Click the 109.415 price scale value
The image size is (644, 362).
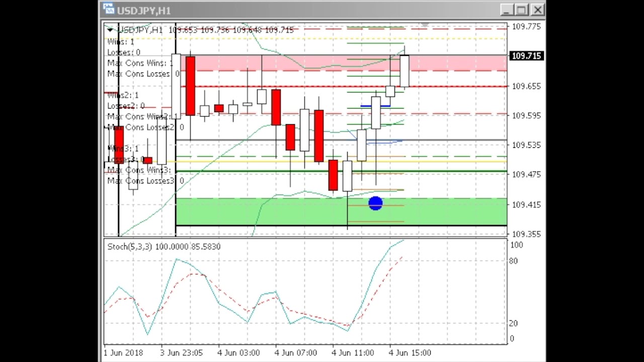coord(526,205)
